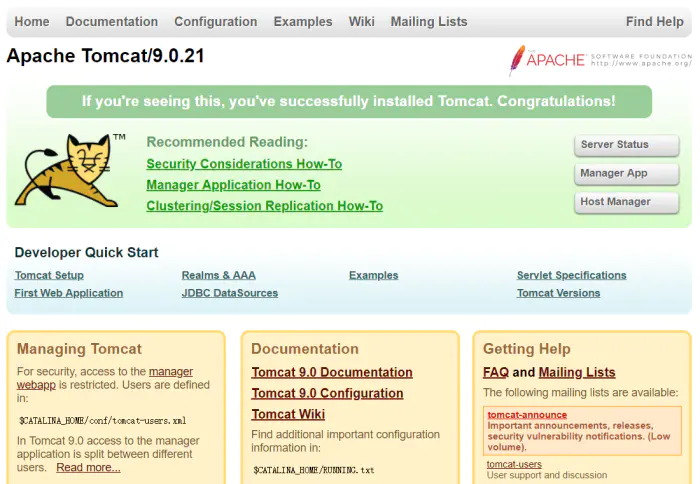Open the Tomcat Setup quick start link
Screen dimensions: 700x484
coord(49,275)
